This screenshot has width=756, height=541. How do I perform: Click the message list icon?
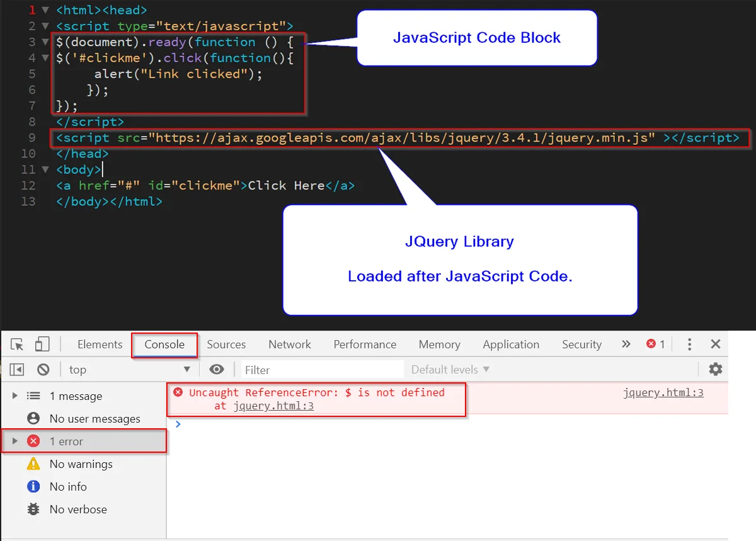pos(33,396)
